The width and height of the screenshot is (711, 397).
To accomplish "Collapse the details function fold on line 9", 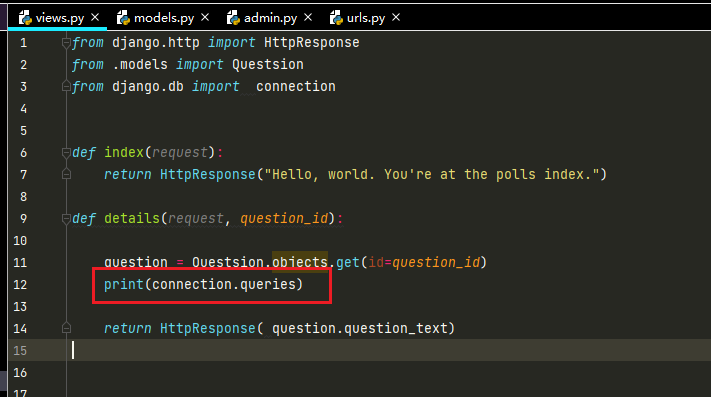I will [66, 219].
